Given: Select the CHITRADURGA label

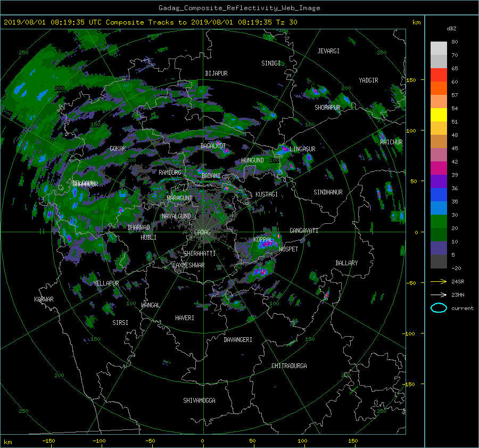Looking at the screenshot, I should 289,366.
